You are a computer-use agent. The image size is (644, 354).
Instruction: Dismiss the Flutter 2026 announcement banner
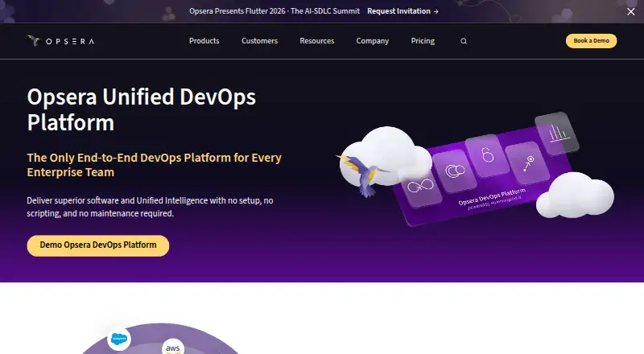coord(631,11)
